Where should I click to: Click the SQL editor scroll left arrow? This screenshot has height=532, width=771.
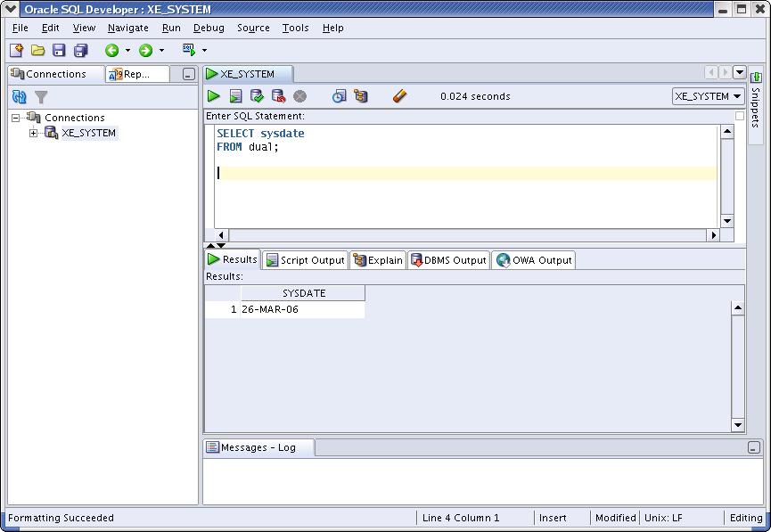221,235
